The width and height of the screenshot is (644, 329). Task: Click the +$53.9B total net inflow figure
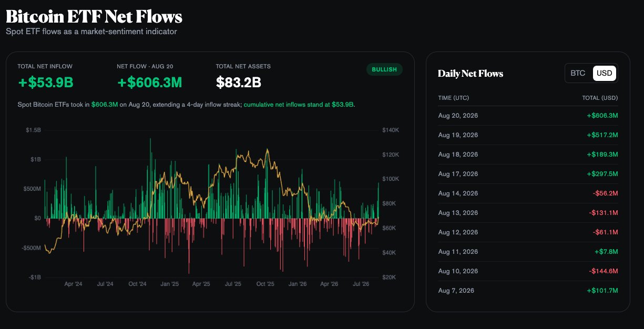pos(45,83)
